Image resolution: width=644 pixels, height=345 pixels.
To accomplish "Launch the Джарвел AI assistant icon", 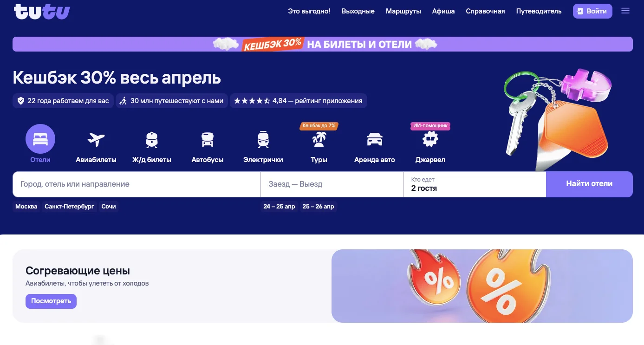I will (x=430, y=139).
